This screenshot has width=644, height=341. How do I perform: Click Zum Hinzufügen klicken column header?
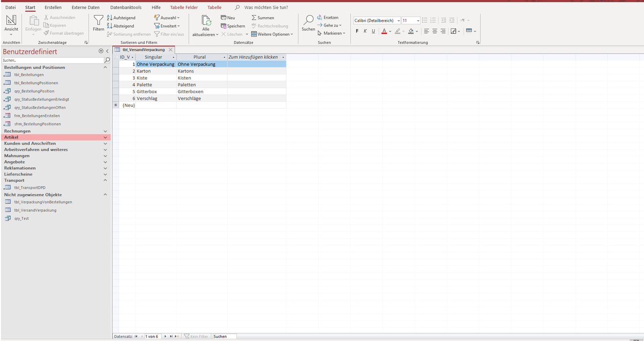[x=257, y=57]
